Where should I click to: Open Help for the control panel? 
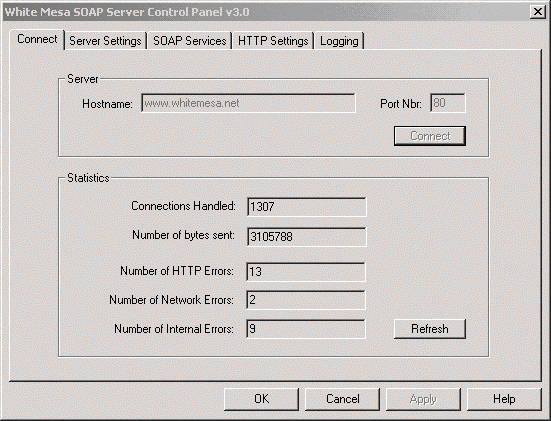click(504, 399)
